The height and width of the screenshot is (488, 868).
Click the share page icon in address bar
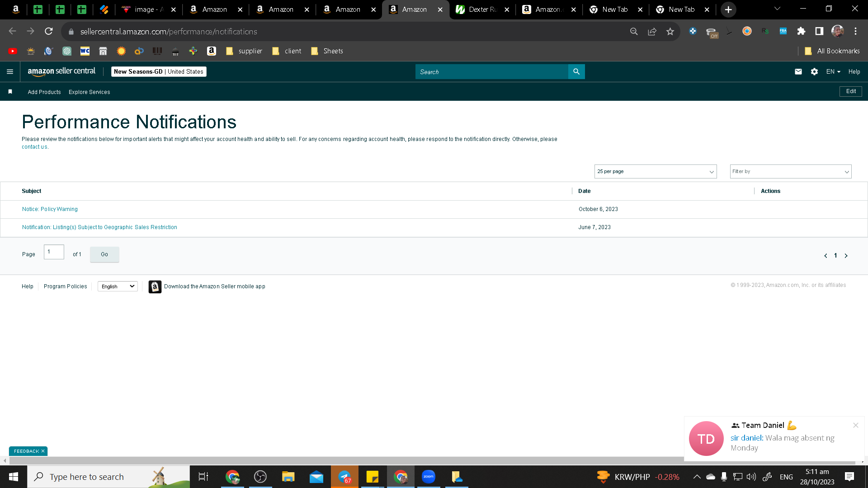click(x=652, y=31)
